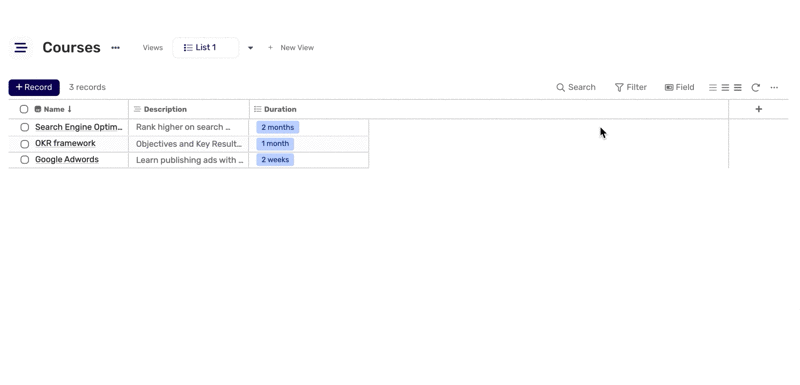Open the hamburger navigation menu
Viewport: 800px width, 385px height.
20,47
